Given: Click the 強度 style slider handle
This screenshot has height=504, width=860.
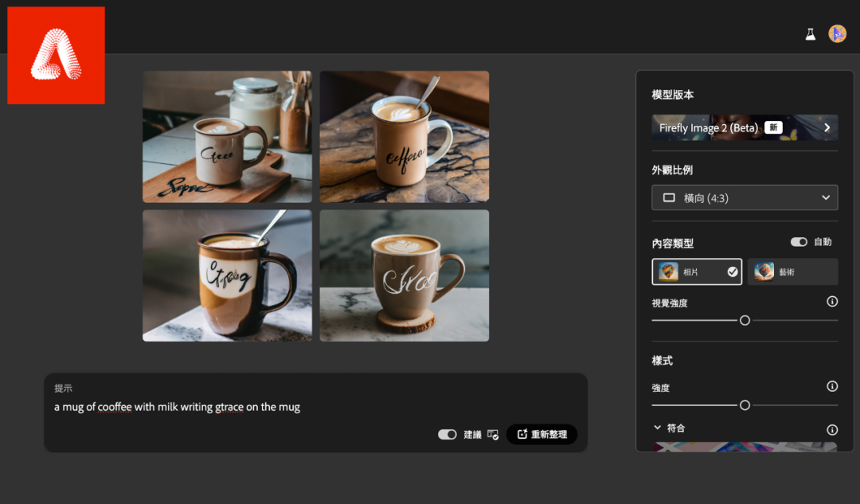Looking at the screenshot, I should [x=745, y=405].
